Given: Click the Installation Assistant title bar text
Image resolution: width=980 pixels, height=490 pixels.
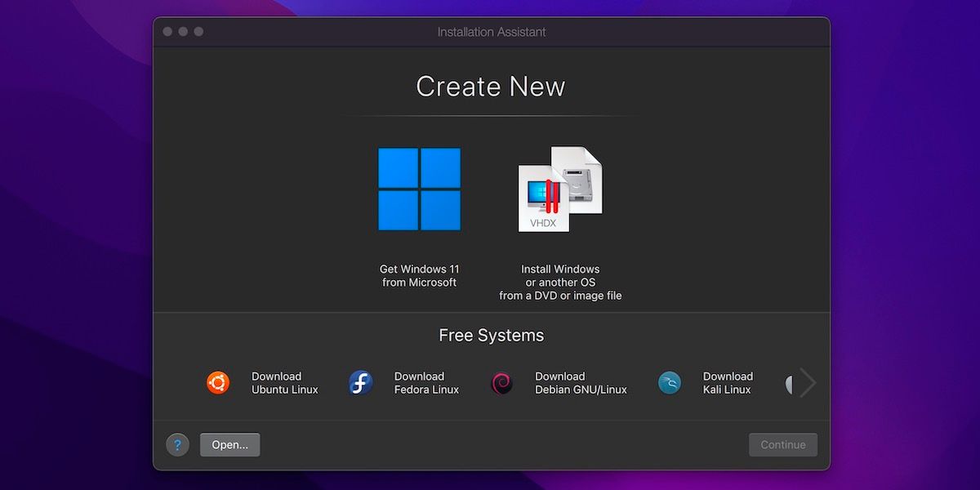Looking at the screenshot, I should coord(491,32).
